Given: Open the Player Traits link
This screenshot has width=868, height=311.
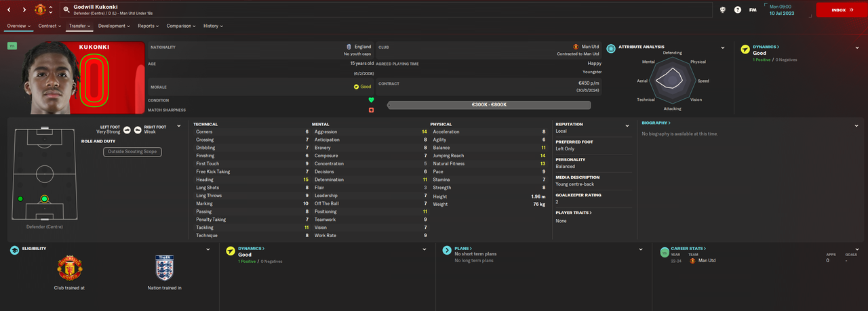Looking at the screenshot, I should pos(574,213).
